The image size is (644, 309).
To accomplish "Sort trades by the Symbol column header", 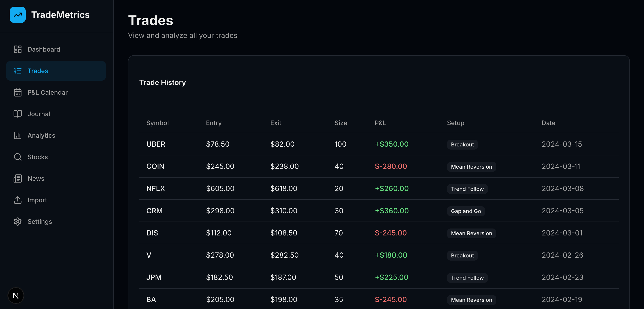I will point(157,123).
